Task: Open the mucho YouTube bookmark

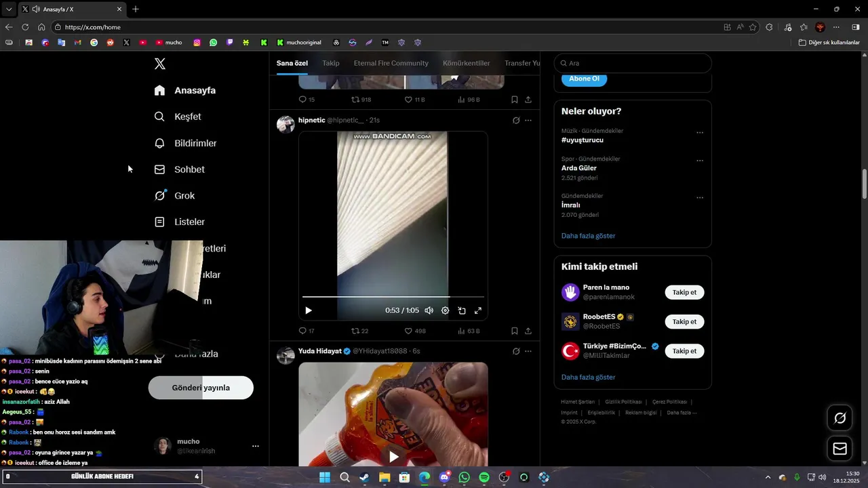Action: point(169,42)
